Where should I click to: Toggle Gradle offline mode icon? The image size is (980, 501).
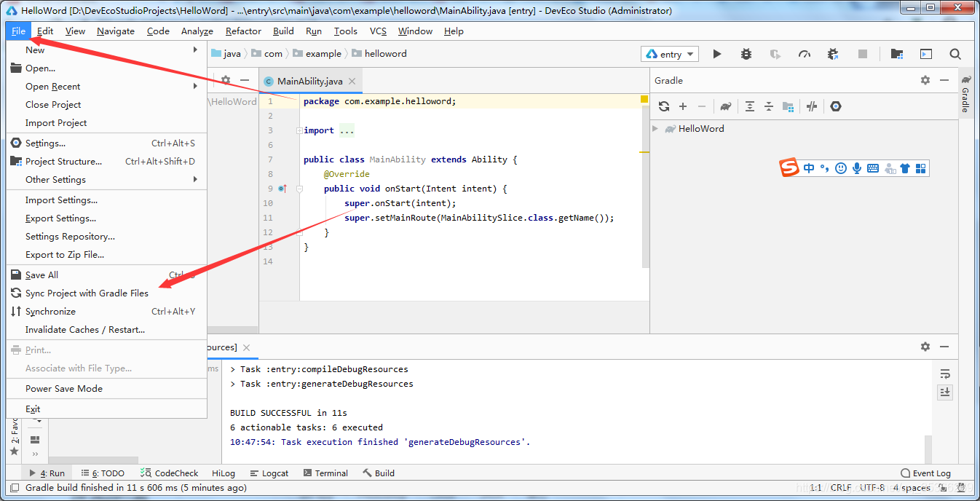click(x=812, y=106)
